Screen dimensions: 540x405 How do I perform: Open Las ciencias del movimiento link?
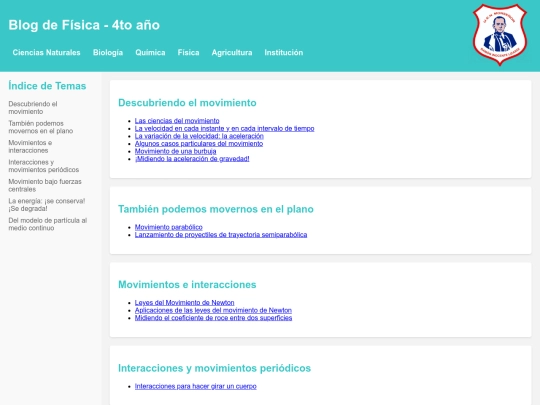(x=177, y=121)
